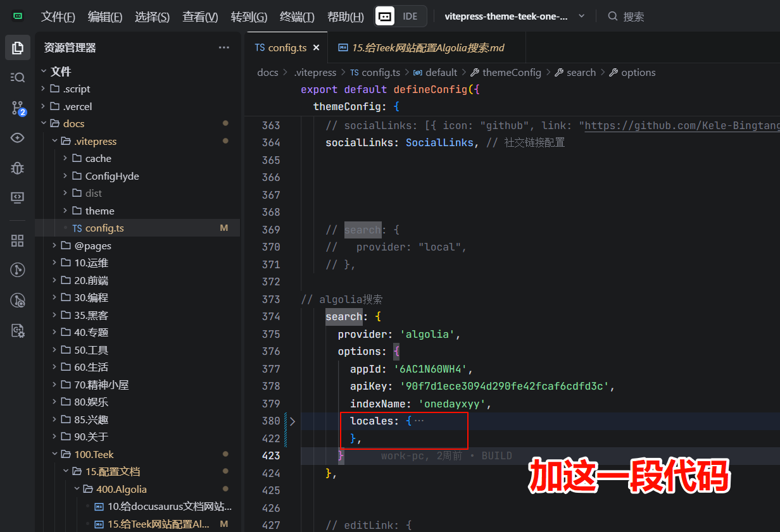The image size is (780, 532).
Task: Open the 文件(F) menu
Action: coord(58,17)
